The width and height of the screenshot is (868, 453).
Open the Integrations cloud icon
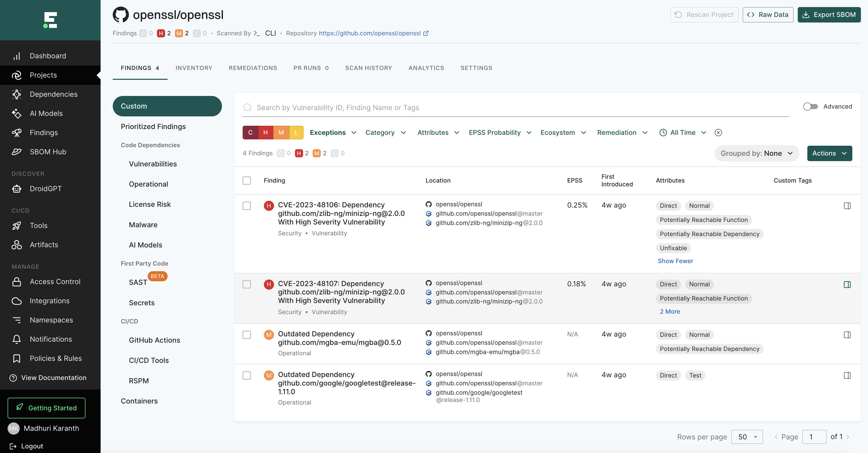tap(16, 301)
